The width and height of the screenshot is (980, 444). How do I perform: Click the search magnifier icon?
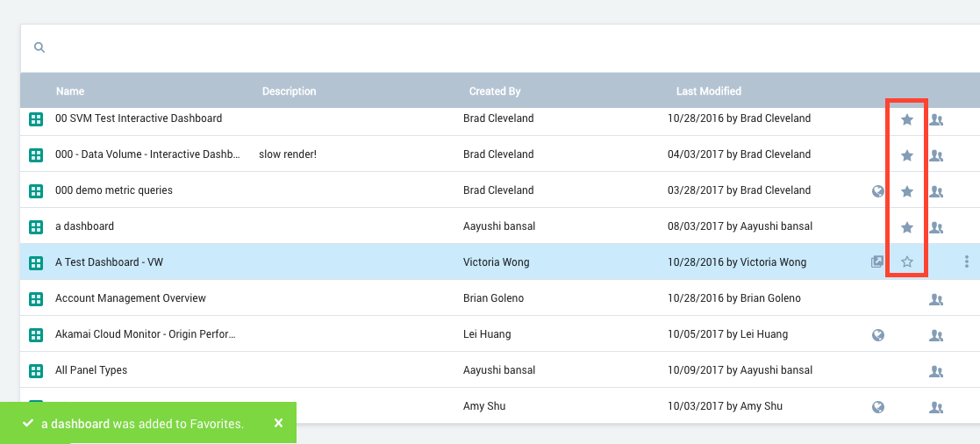coord(39,48)
